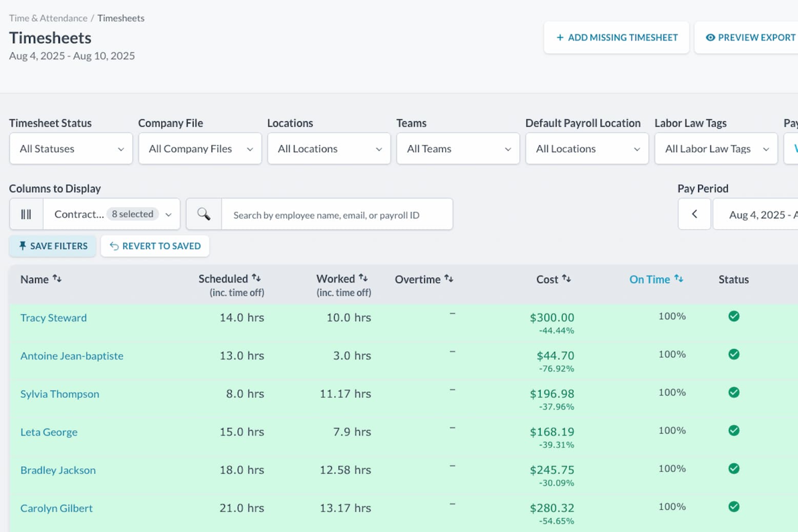The width and height of the screenshot is (798, 532).
Task: Click the Save Filters button
Action: (x=52, y=246)
